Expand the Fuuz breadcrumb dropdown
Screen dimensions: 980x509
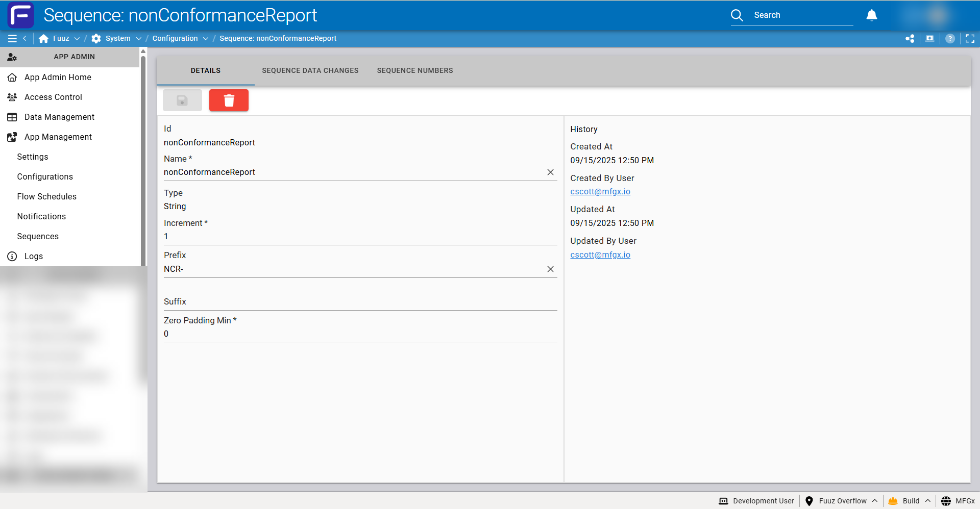[77, 38]
